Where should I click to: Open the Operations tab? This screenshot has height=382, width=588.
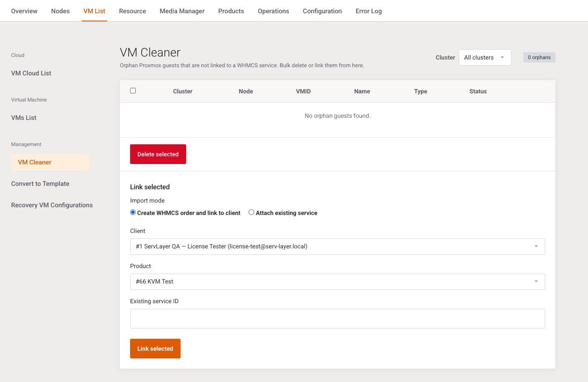point(273,11)
